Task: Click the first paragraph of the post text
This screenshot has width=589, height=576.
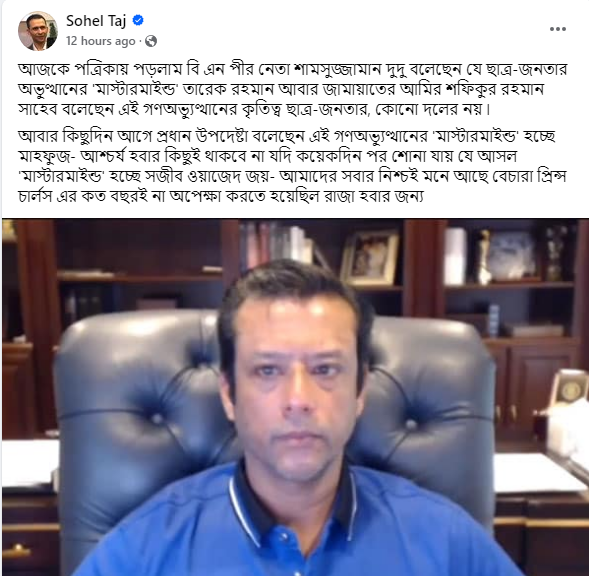Action: [x=293, y=89]
